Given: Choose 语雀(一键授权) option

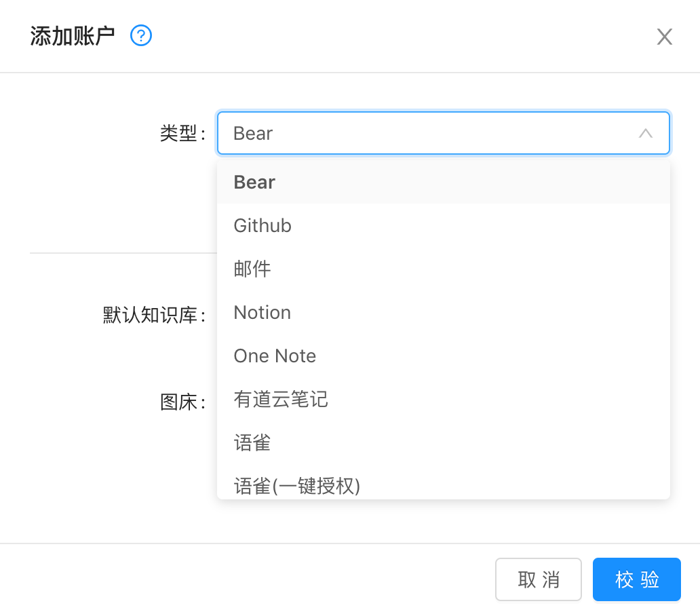Looking at the screenshot, I should tap(297, 486).
